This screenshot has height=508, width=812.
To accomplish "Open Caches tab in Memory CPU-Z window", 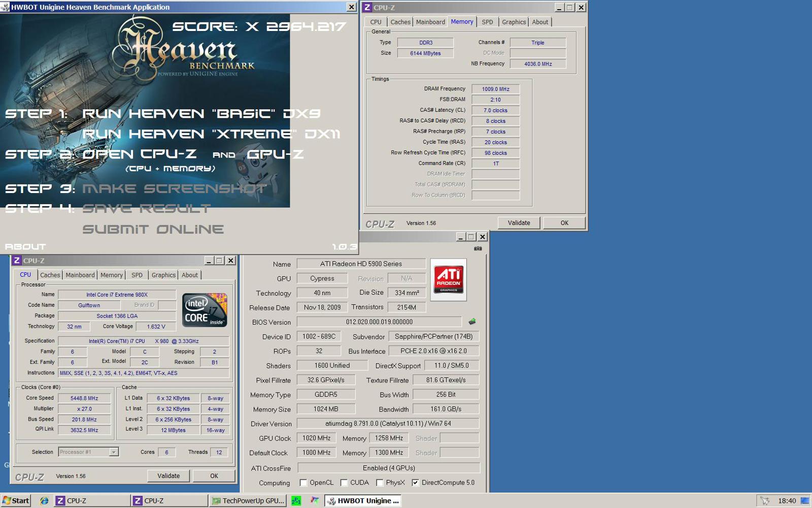I will pyautogui.click(x=400, y=22).
